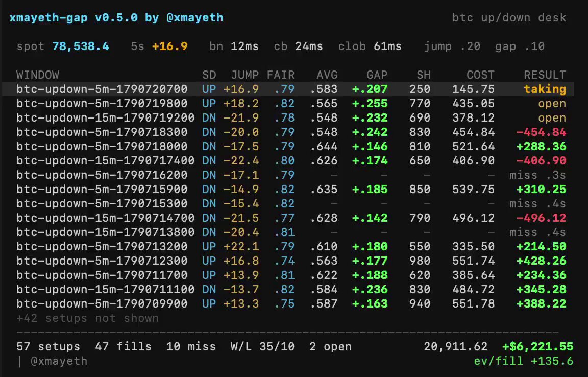
Task: Click the 'ev/fill +135.6' text
Action: coord(524,361)
